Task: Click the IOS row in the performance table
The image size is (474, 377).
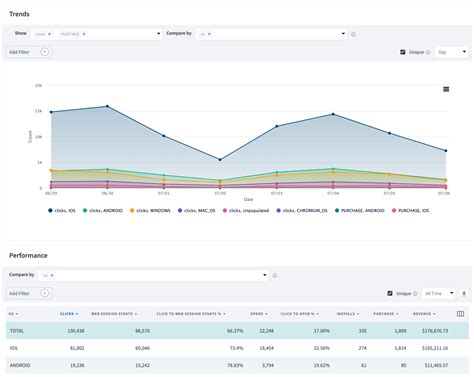Action: point(237,348)
